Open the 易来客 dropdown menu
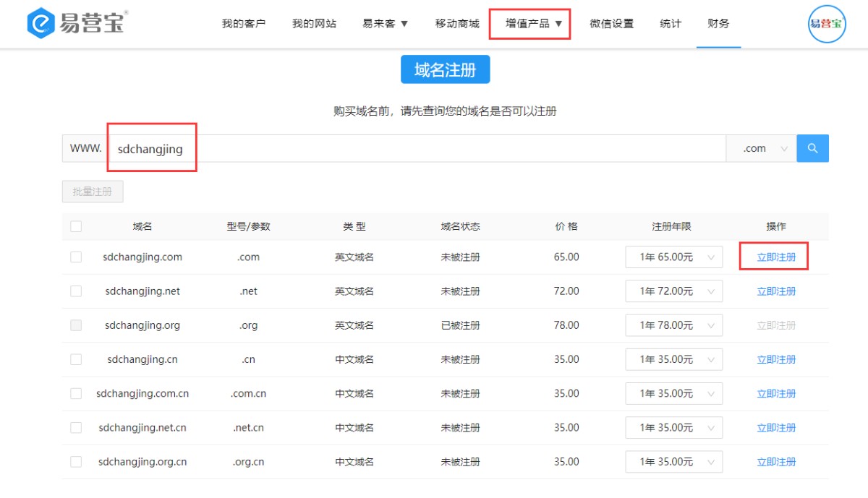868x498 pixels. coord(385,24)
